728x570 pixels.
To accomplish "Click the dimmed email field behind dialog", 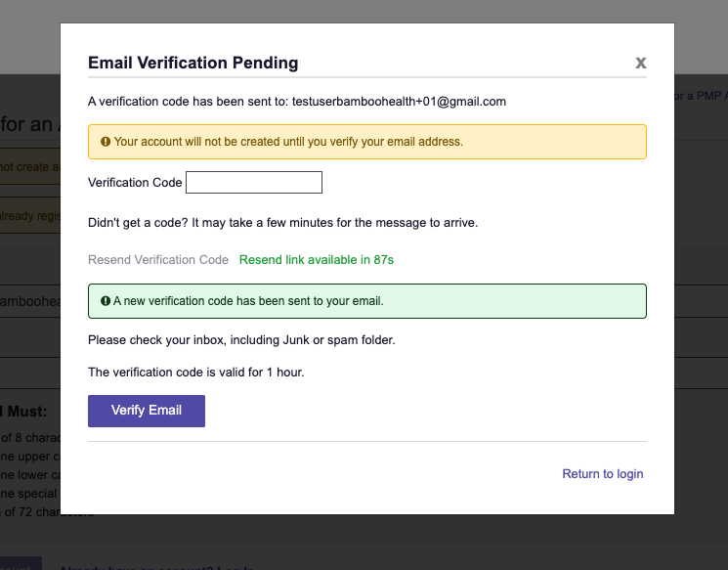I will 30,301.
